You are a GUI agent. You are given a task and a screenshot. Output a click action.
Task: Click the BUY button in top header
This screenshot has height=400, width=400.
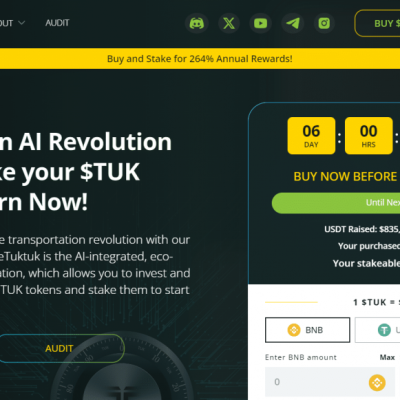(377, 23)
